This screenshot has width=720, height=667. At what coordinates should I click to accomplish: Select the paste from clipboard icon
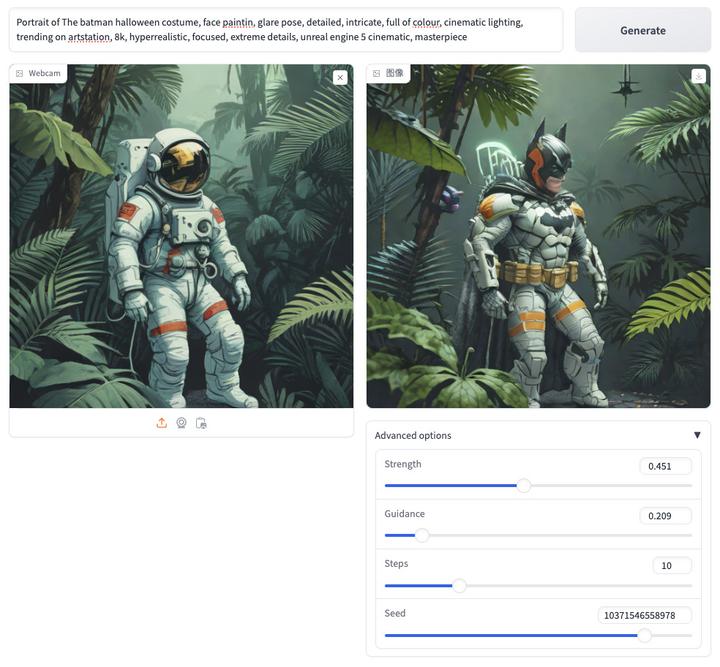coord(201,423)
